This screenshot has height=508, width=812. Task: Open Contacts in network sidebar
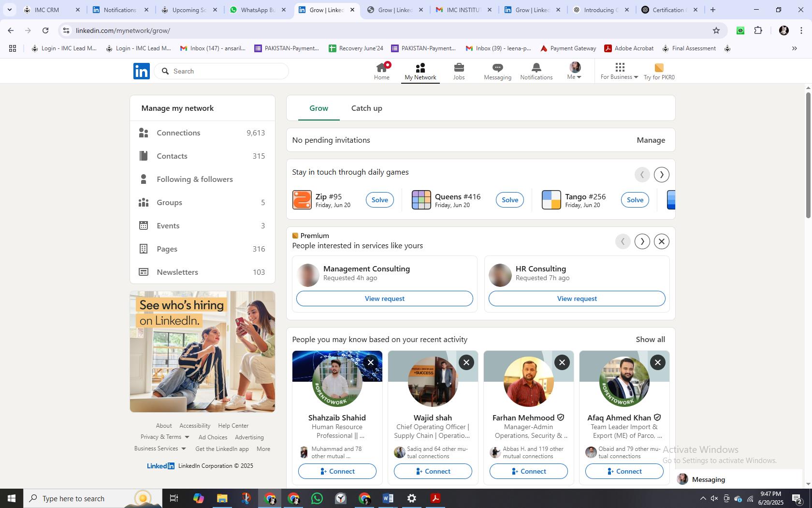tap(202, 156)
